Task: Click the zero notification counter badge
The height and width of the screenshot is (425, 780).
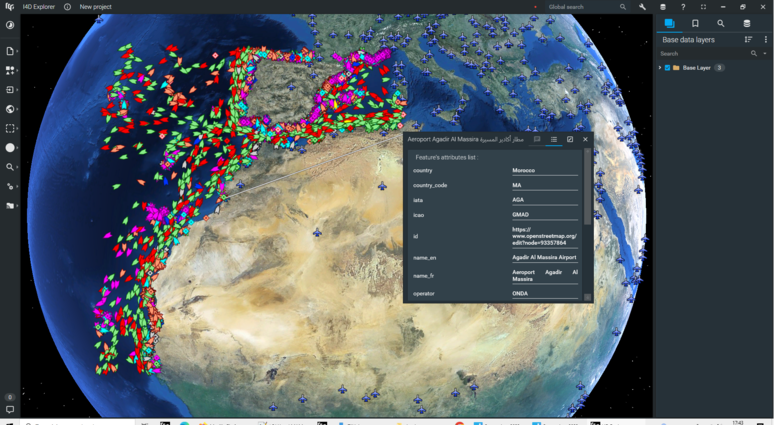Action: (9, 397)
